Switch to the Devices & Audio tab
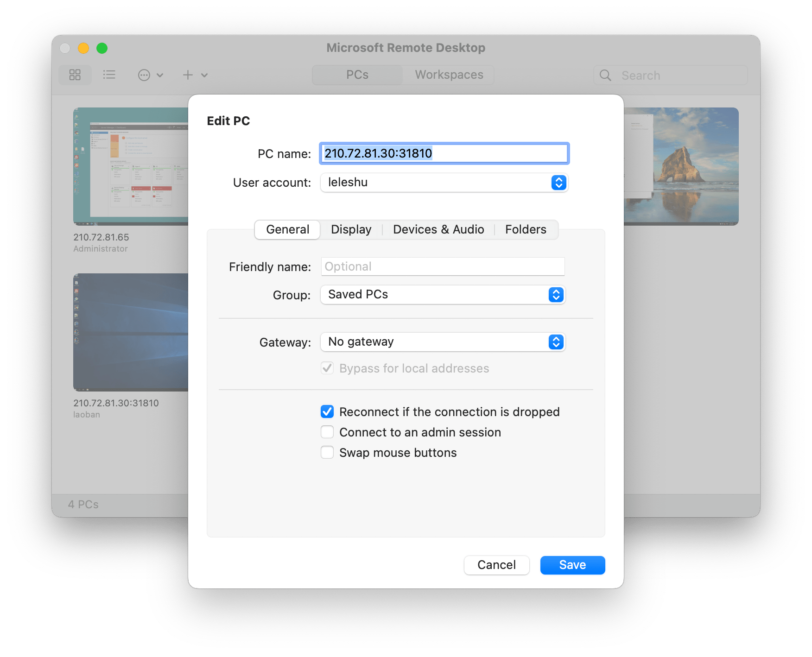The width and height of the screenshot is (812, 657). (438, 230)
